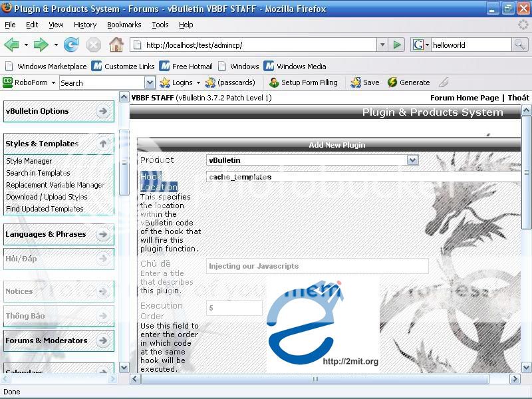
Task: Click the Home icon in navigation toolbar
Action: (116, 45)
